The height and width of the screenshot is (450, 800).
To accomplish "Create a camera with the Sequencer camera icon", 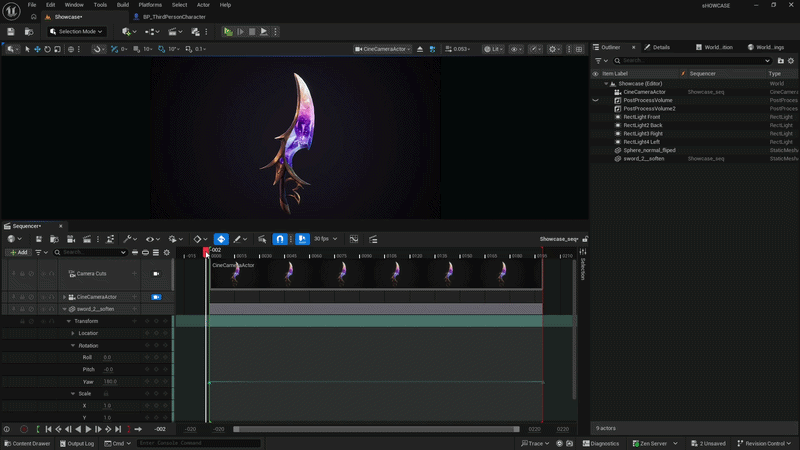I will (71, 239).
